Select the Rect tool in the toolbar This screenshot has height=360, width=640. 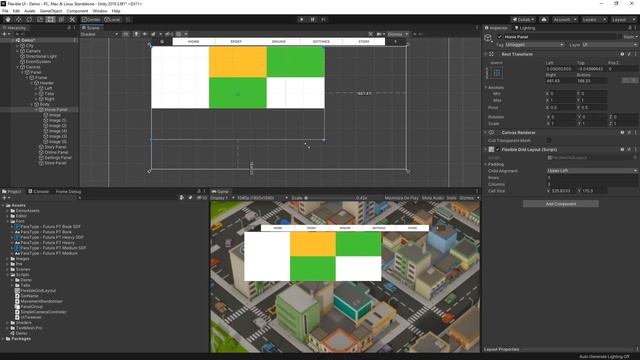(51, 19)
